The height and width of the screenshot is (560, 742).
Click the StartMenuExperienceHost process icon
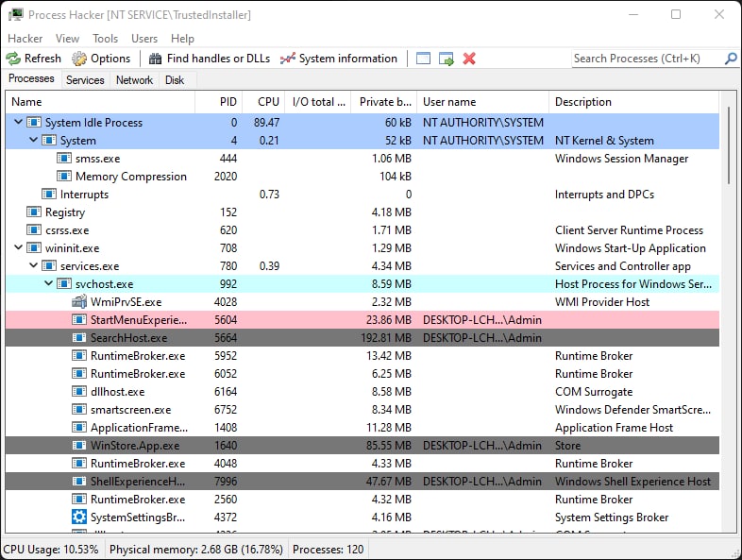pyautogui.click(x=79, y=319)
